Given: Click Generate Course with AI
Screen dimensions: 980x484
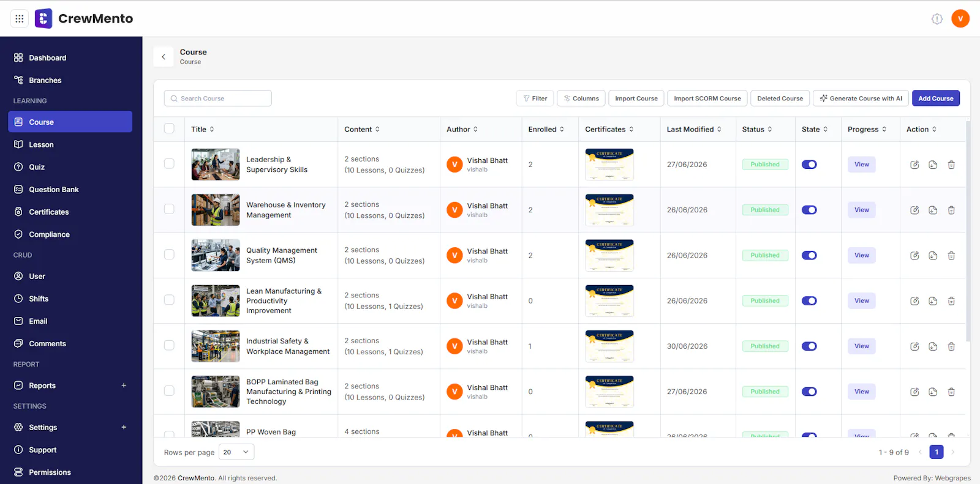Looking at the screenshot, I should point(861,99).
